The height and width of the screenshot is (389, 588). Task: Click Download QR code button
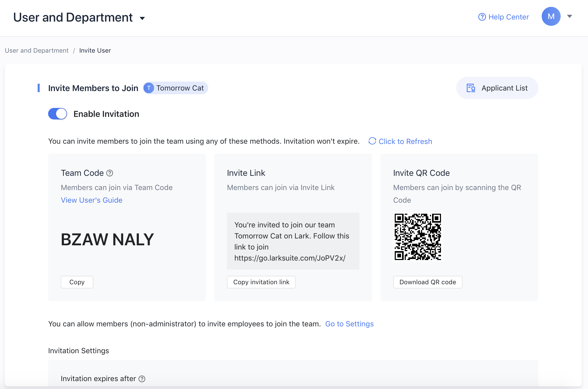coord(428,282)
